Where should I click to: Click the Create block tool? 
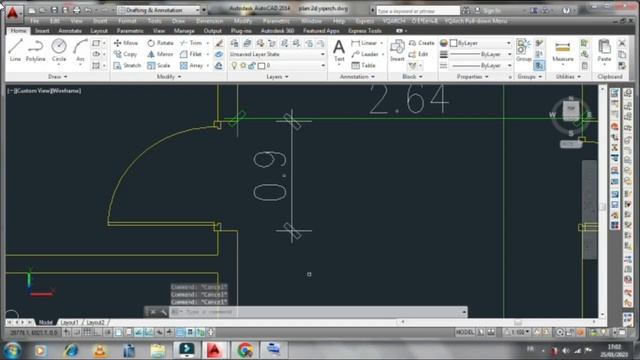click(422, 43)
